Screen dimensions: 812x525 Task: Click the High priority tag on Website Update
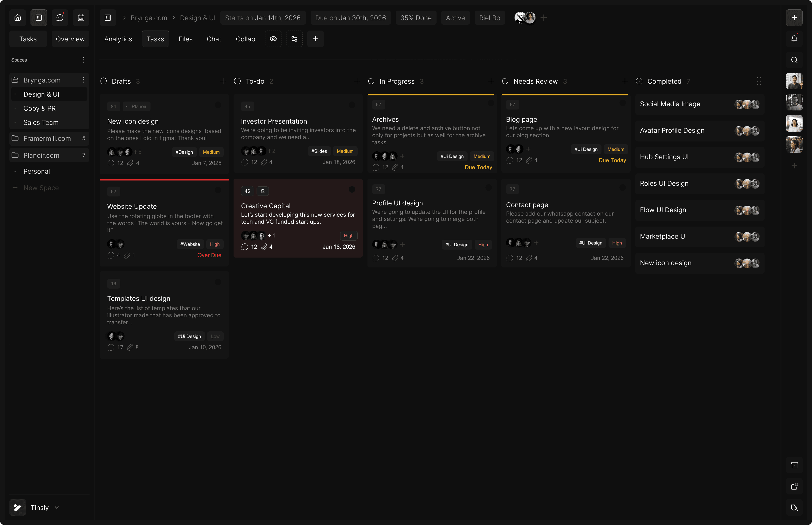tap(215, 244)
